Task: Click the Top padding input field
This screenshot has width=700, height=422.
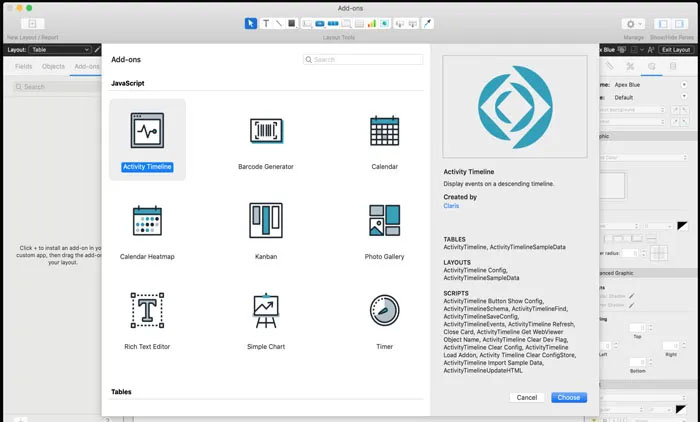Action: (637, 327)
